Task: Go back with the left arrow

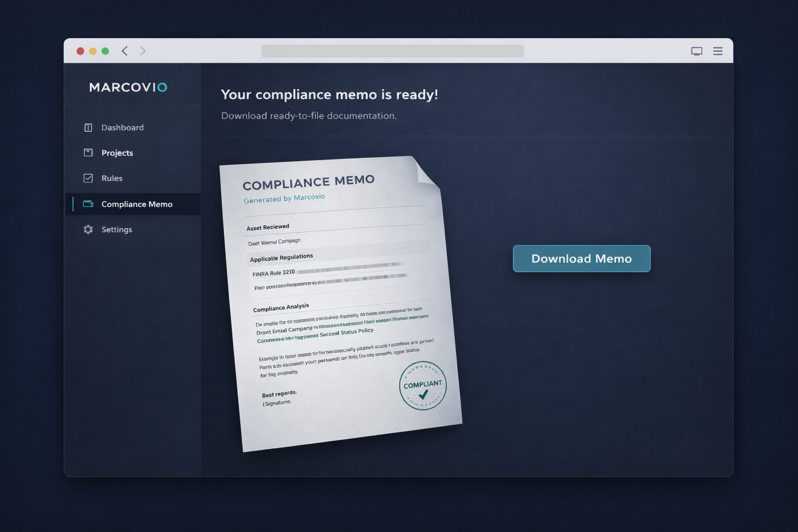Action: (x=125, y=51)
